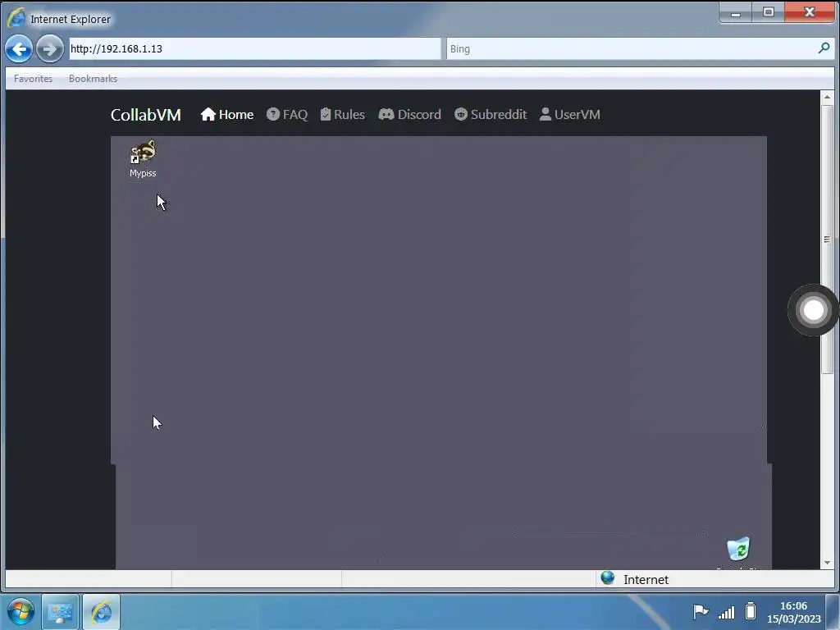Open Action Center flag tray icon
This screenshot has height=630, width=840.
(x=701, y=611)
